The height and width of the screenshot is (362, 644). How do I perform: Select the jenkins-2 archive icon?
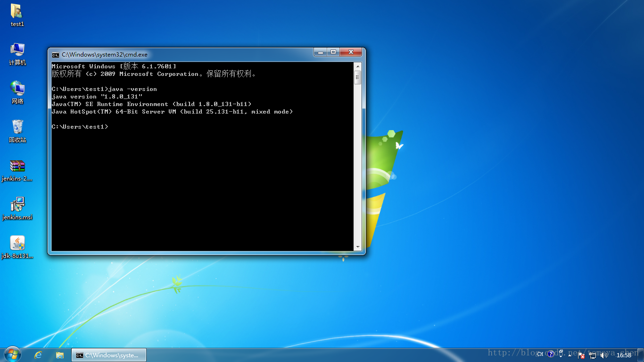[17, 170]
